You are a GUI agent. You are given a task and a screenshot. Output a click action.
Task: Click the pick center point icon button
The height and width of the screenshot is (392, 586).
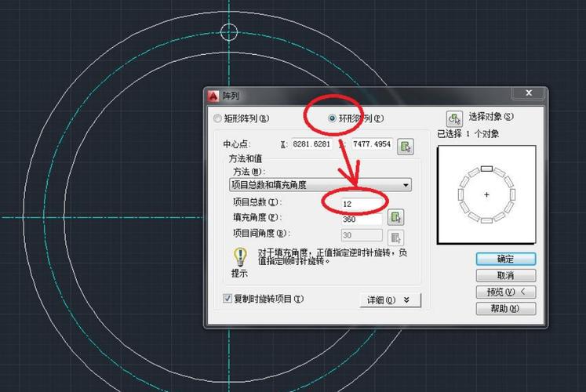405,147
